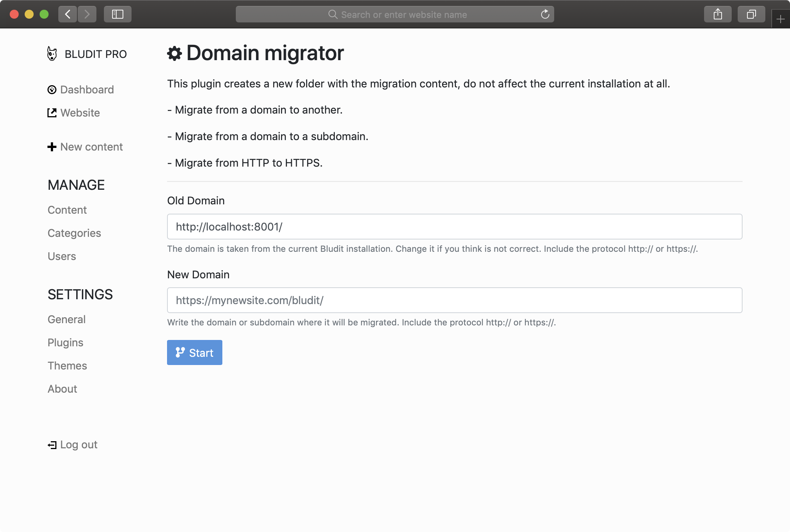Click the Start migration button
This screenshot has height=532, width=790.
tap(194, 352)
